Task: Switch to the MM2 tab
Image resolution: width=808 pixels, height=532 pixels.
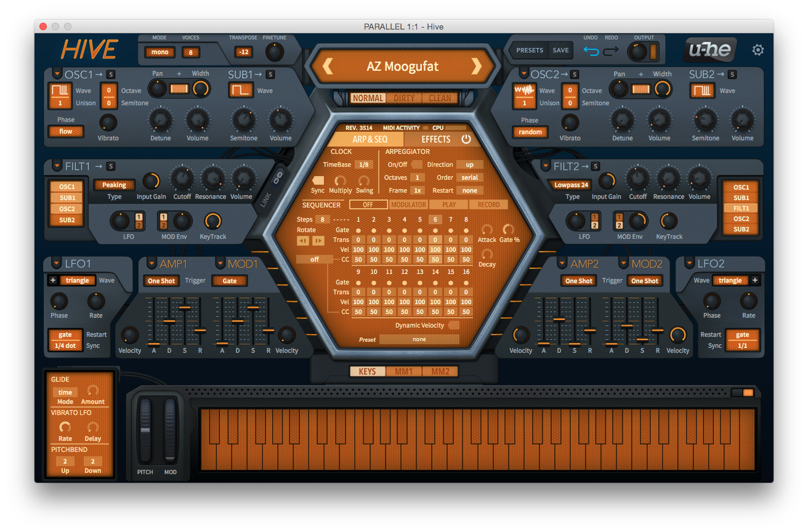Action: tap(440, 371)
